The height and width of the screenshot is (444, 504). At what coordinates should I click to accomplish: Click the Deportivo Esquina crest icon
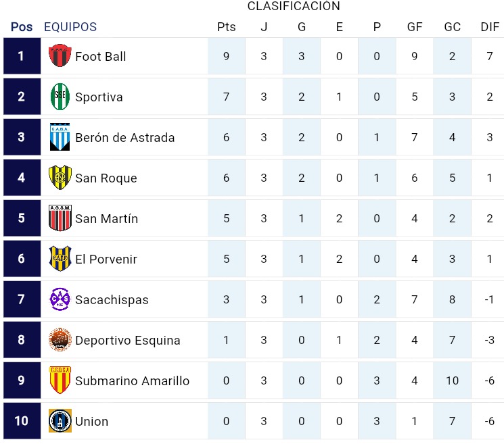tap(60, 340)
